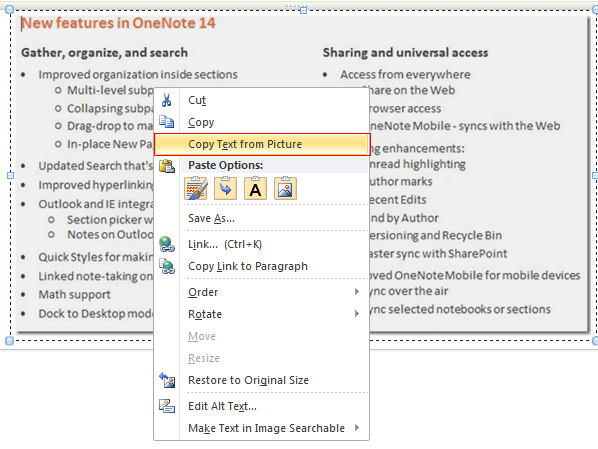The height and width of the screenshot is (449, 598).
Task: Choose Merge Formatting paste option
Action: click(225, 188)
